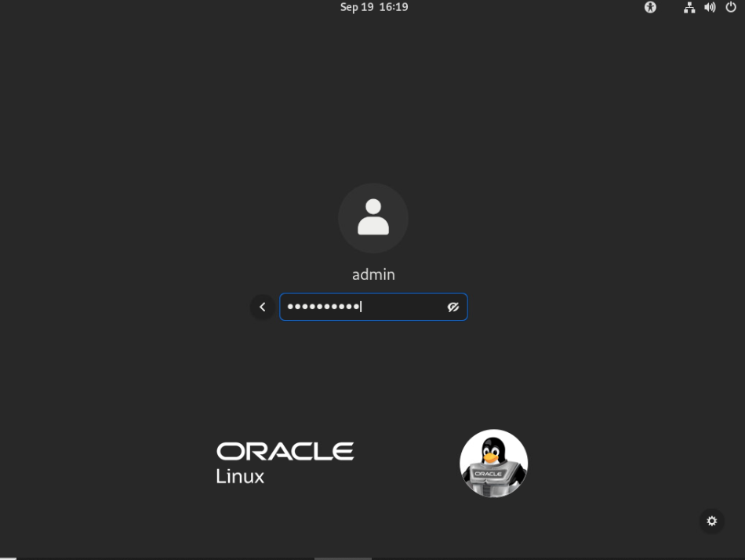745x560 pixels.
Task: Click the ORACLE wordmark logo
Action: [x=285, y=451]
